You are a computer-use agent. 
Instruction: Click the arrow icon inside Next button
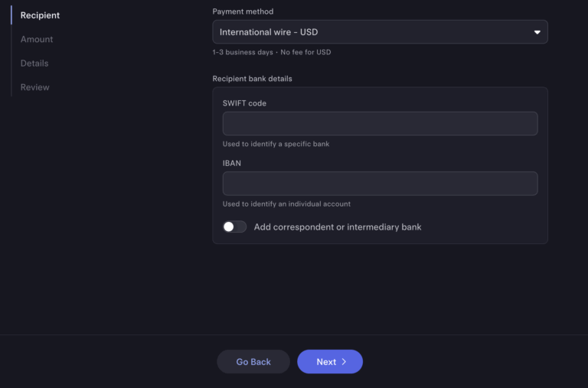(x=345, y=362)
